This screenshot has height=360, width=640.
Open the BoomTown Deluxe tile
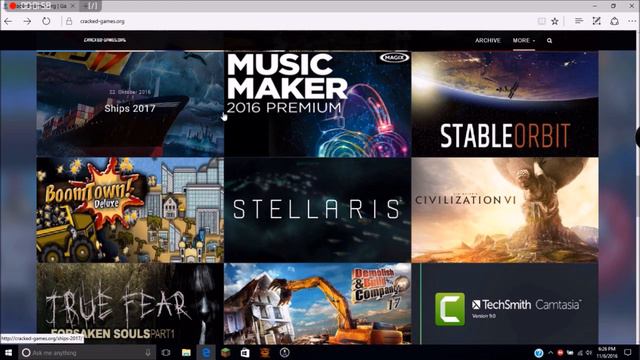click(130, 210)
